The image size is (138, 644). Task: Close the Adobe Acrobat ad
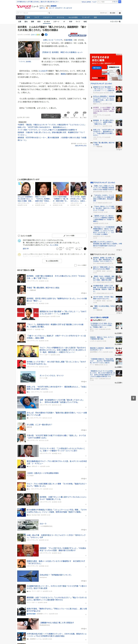click(x=121, y=55)
